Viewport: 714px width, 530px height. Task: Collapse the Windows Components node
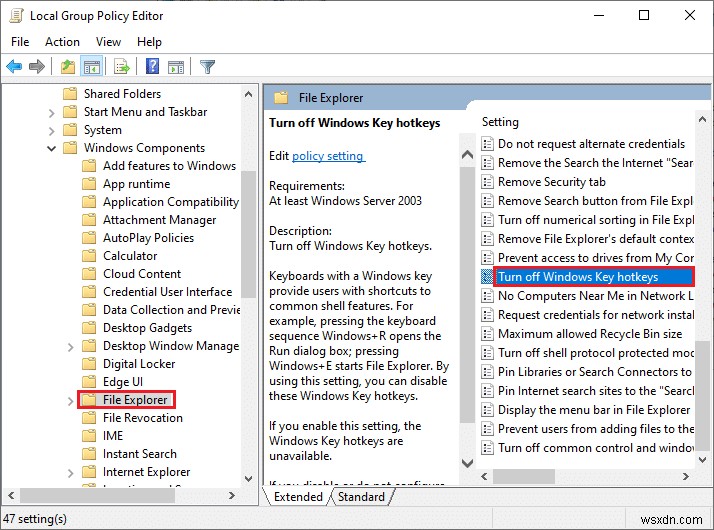click(51, 148)
